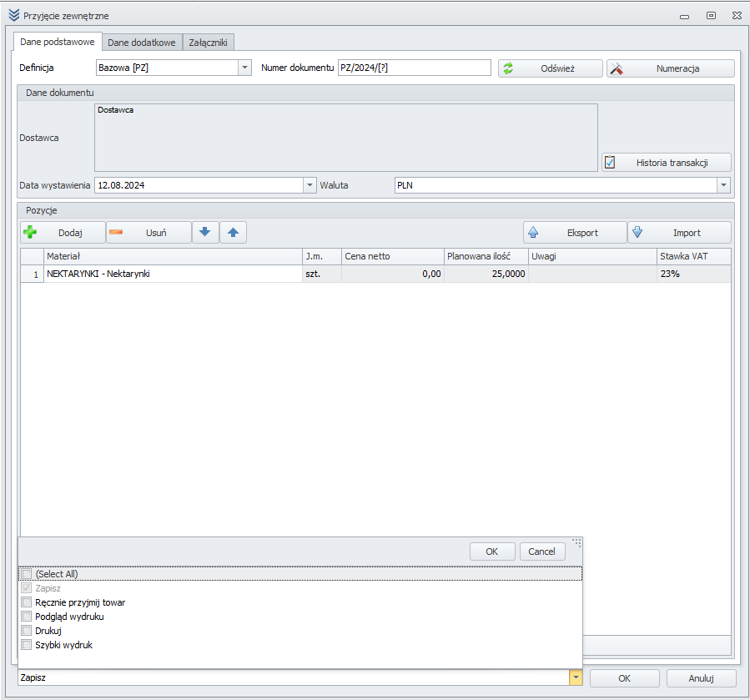Click the Numeracja tools icon
This screenshot has width=750, height=700.
[x=617, y=68]
